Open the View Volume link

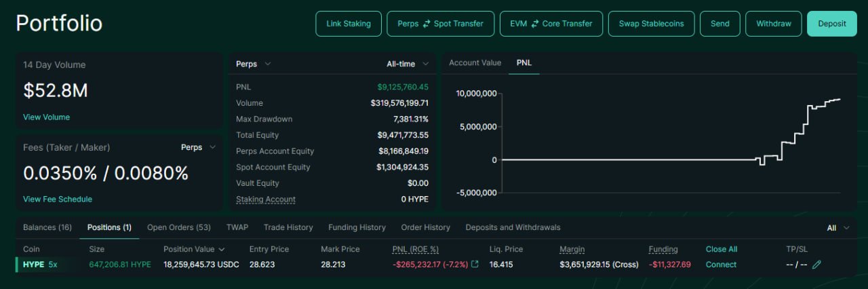(x=46, y=117)
